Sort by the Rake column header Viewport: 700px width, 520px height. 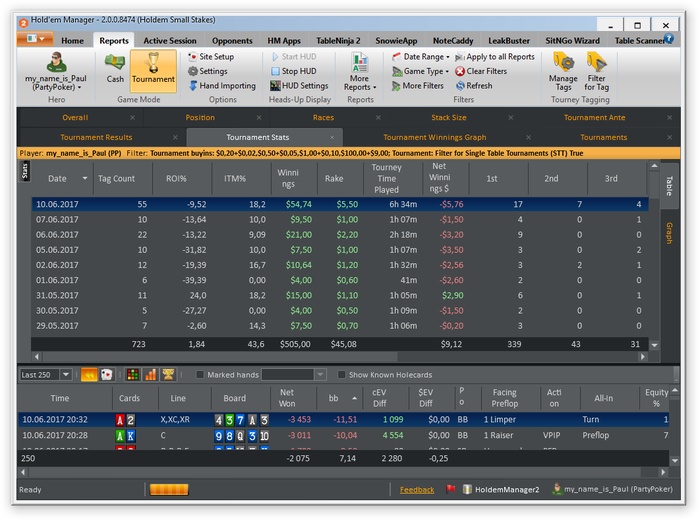point(334,179)
